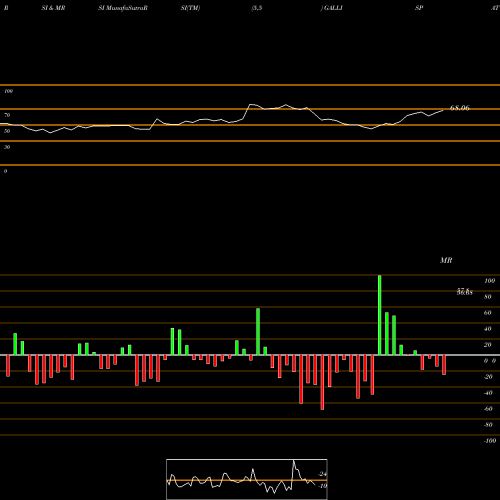Click the ") GALLI" header text
500x500 pixels.
[x=332, y=8]
